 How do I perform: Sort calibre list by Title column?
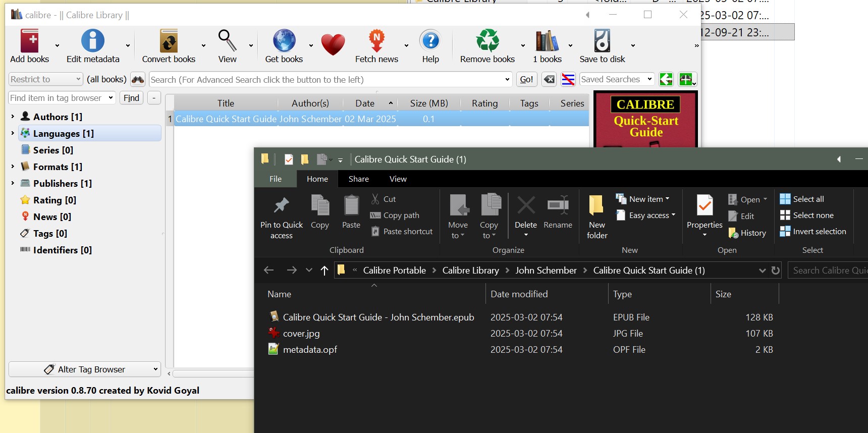pos(226,103)
